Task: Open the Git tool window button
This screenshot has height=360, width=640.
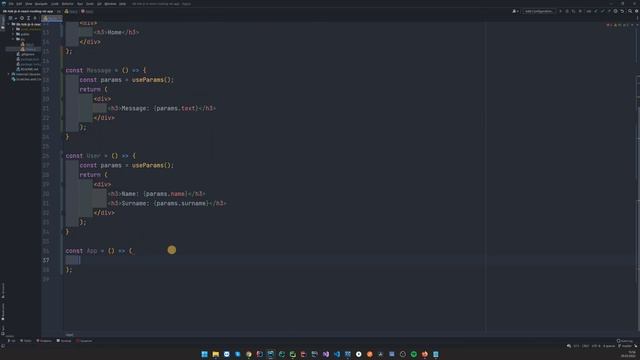Action: point(12,341)
